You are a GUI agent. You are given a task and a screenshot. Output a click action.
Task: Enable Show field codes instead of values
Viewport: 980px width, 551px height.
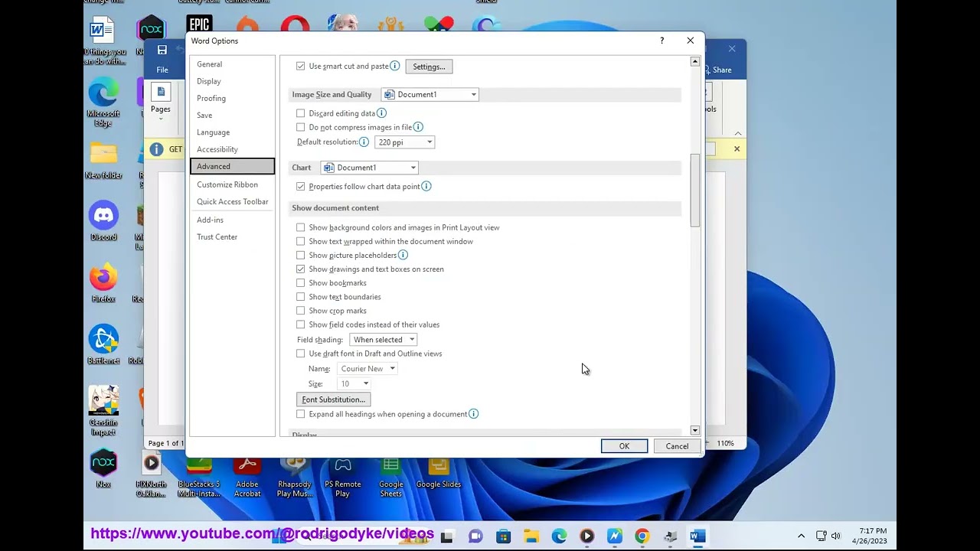(300, 324)
